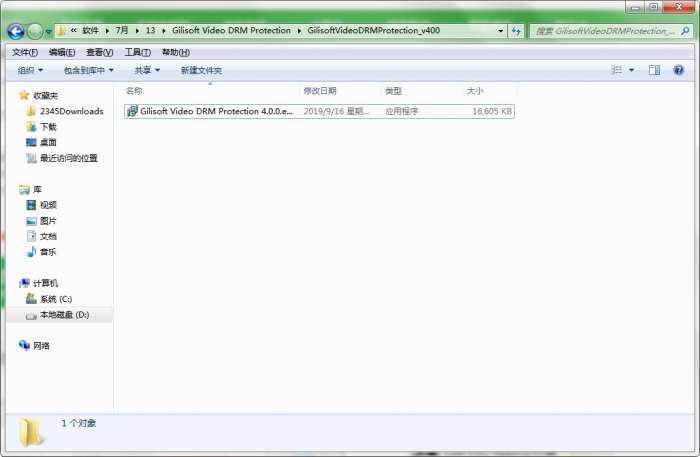
Task: Open the view options dropdown arrow
Action: click(631, 70)
